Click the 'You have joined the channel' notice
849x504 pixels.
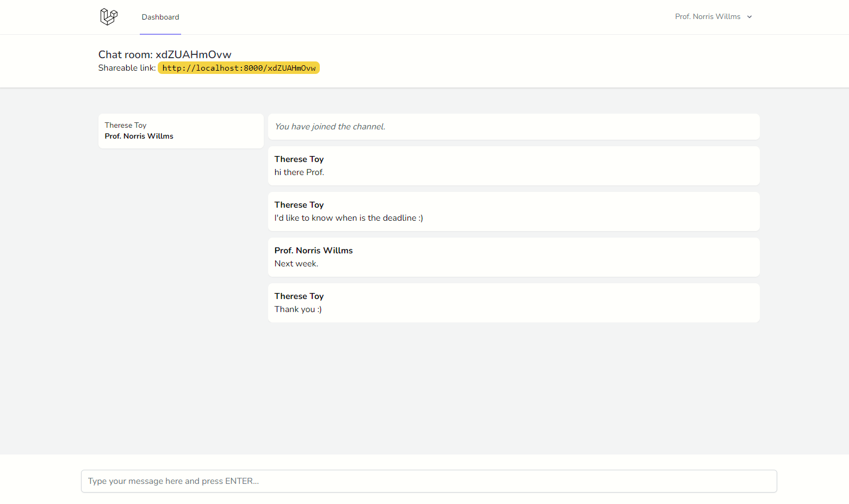point(330,127)
